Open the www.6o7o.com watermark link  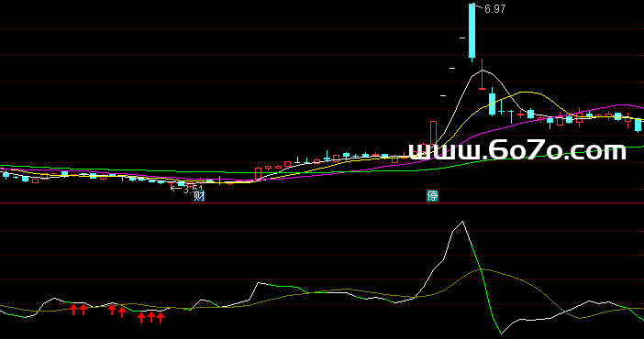click(517, 150)
